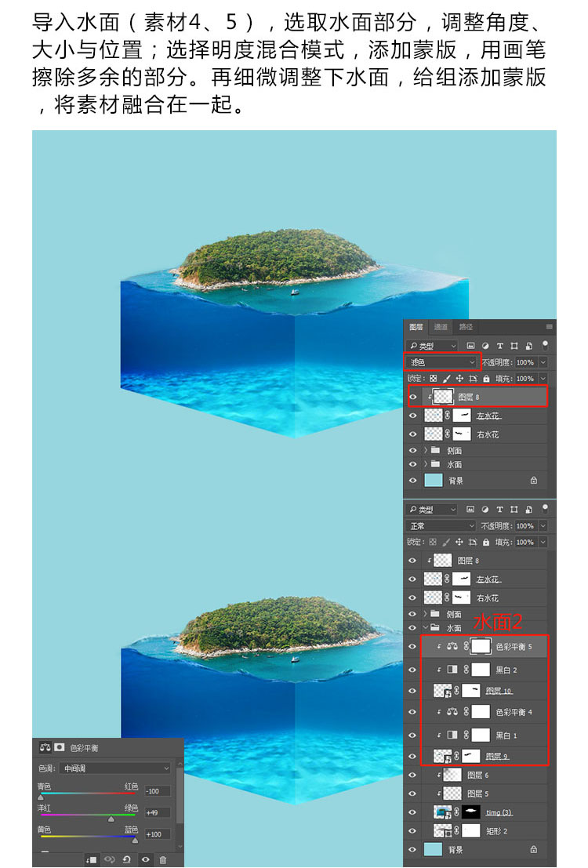Open 类型 filter dropdown in the 正常 panel
The image size is (588, 868).
click(433, 510)
